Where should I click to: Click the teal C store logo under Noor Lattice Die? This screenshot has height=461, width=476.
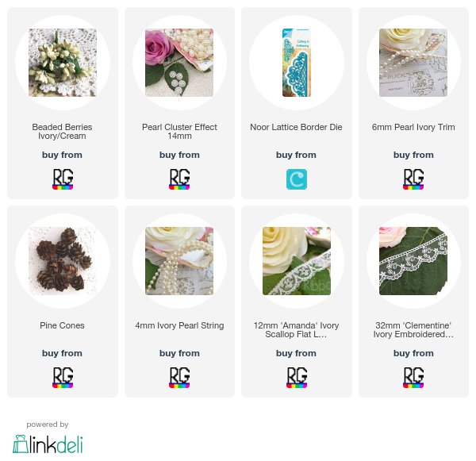click(297, 179)
